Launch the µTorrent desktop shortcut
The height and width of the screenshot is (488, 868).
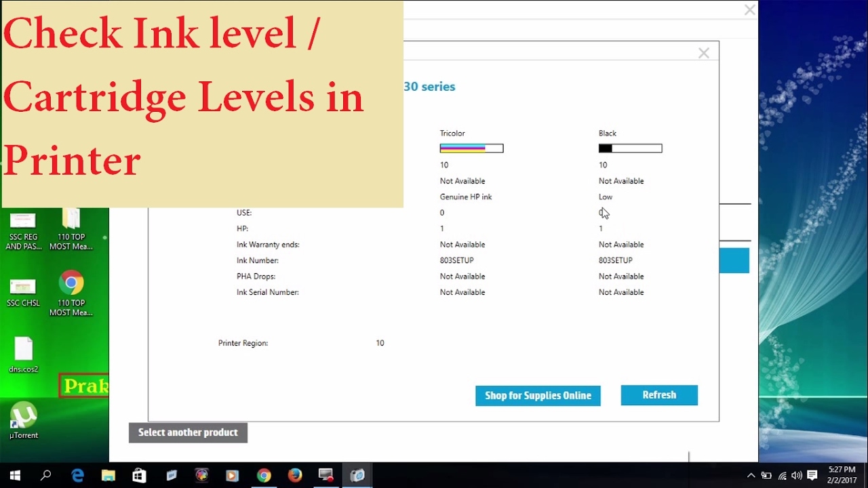tap(24, 420)
